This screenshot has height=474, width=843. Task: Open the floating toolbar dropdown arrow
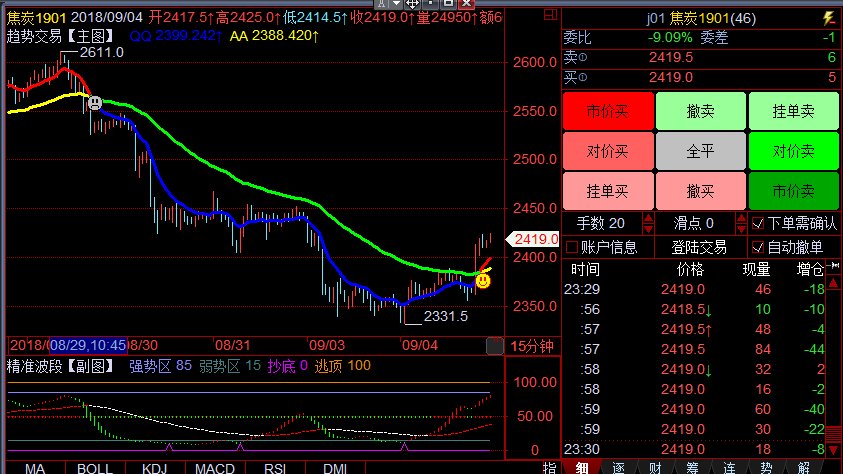[396, 3]
